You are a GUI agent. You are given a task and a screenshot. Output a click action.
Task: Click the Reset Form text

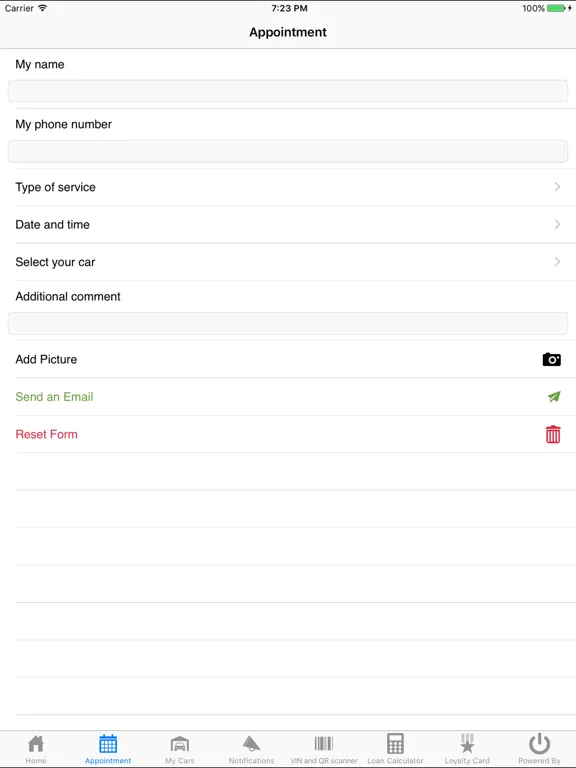(47, 434)
